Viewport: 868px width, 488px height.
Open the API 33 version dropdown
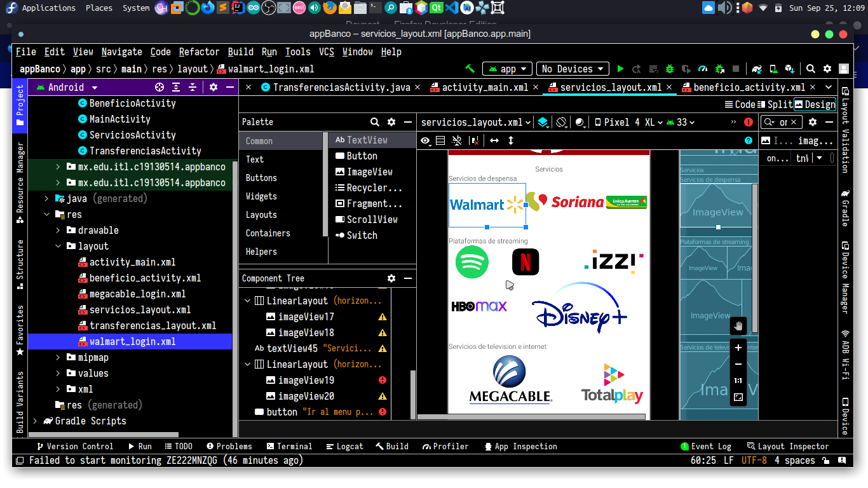point(681,122)
